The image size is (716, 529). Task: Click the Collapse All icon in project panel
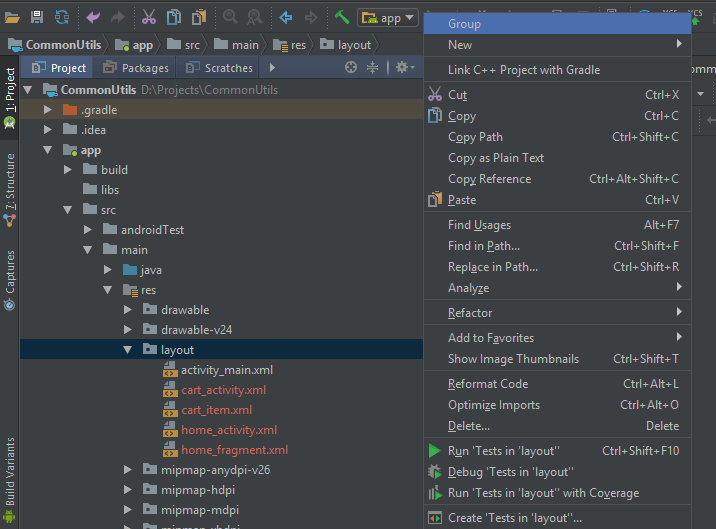click(x=373, y=68)
